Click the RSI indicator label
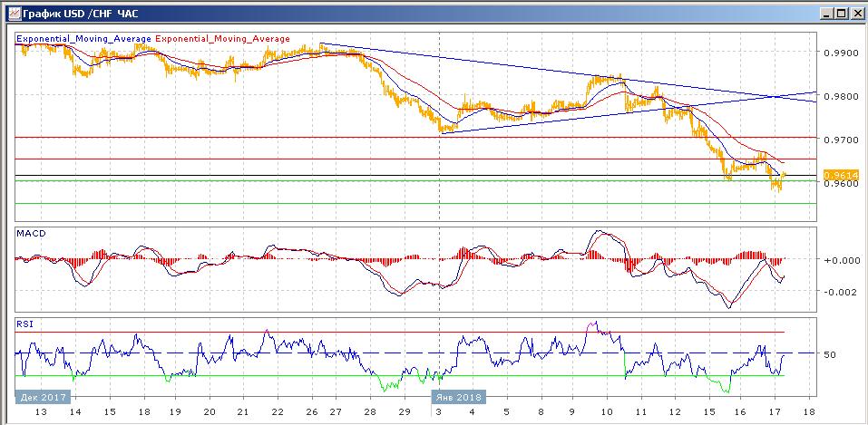This screenshot has height=425, width=868. click(x=24, y=322)
